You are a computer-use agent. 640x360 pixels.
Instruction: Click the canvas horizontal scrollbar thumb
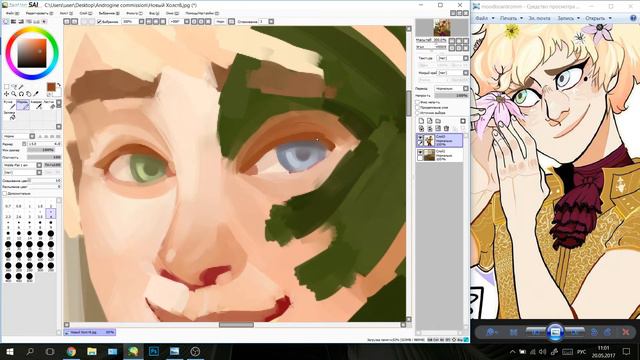(236, 325)
